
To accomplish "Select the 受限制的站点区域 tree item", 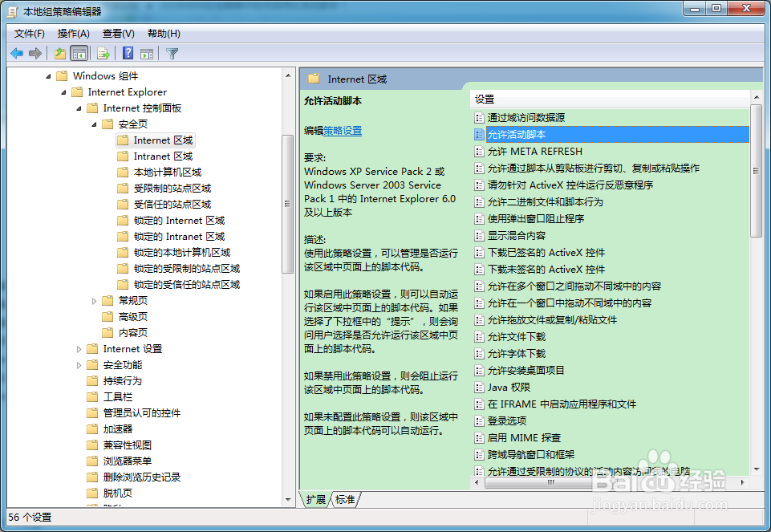I will point(172,189).
